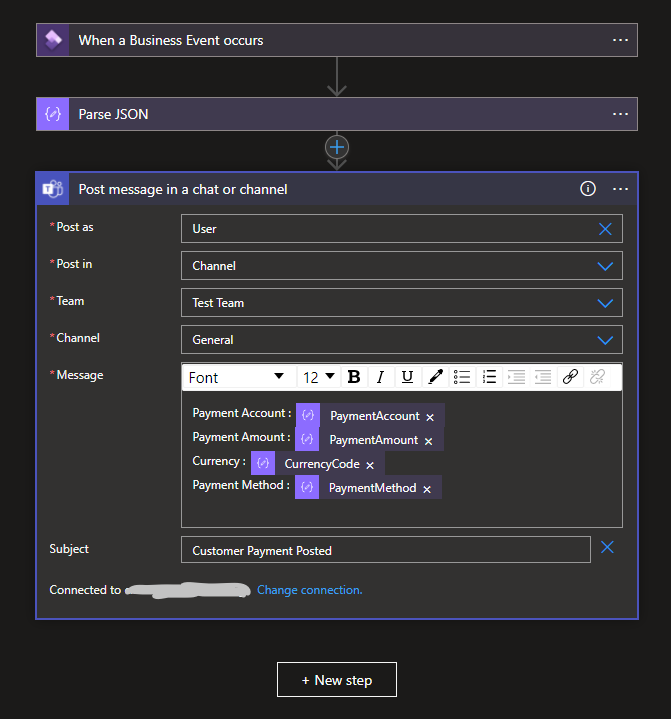Open the Font family dropdown
This screenshot has width=671, height=719.
point(237,377)
